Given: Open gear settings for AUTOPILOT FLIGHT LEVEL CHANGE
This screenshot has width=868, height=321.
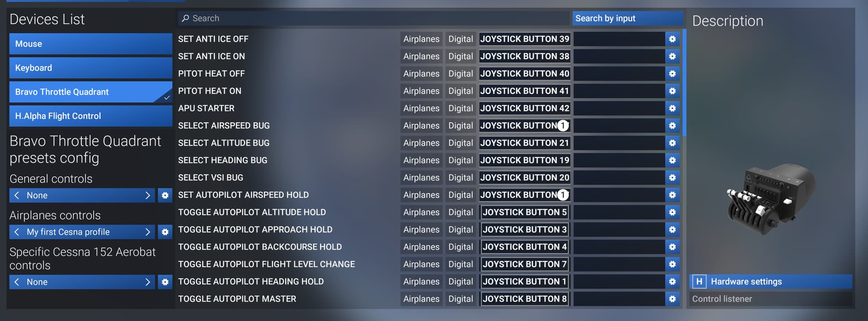Looking at the screenshot, I should point(672,264).
